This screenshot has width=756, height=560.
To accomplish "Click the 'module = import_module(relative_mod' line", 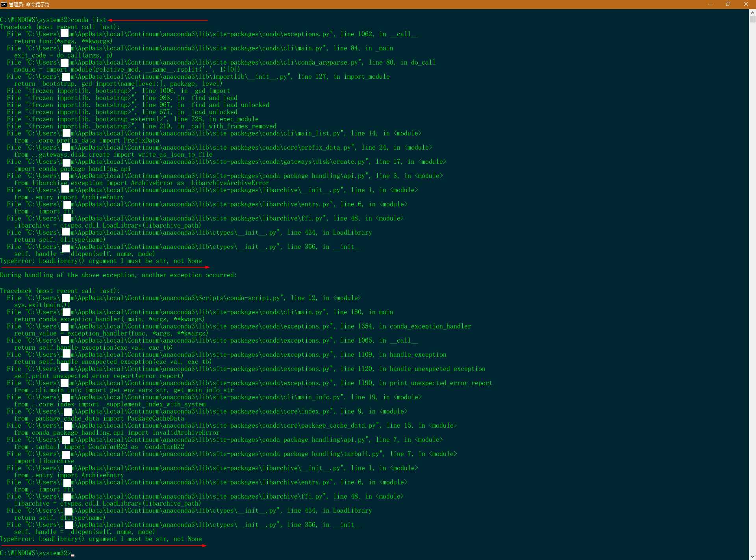I will pos(127,69).
